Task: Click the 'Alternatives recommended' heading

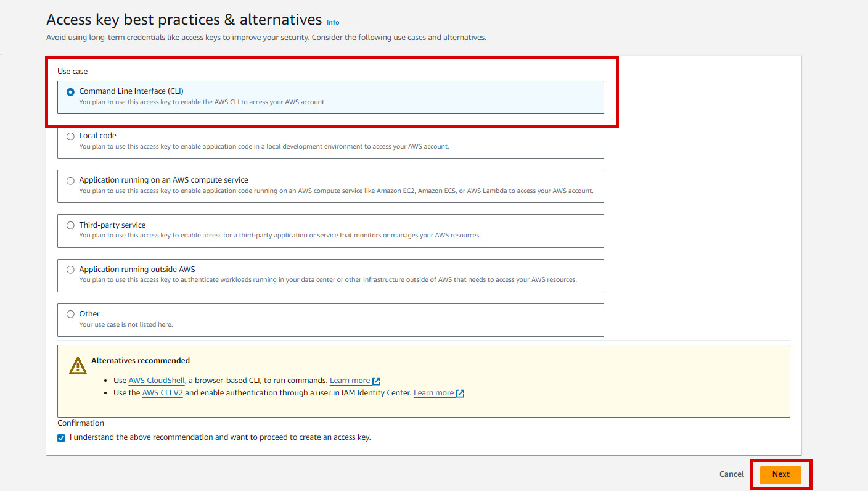Action: [x=141, y=361]
